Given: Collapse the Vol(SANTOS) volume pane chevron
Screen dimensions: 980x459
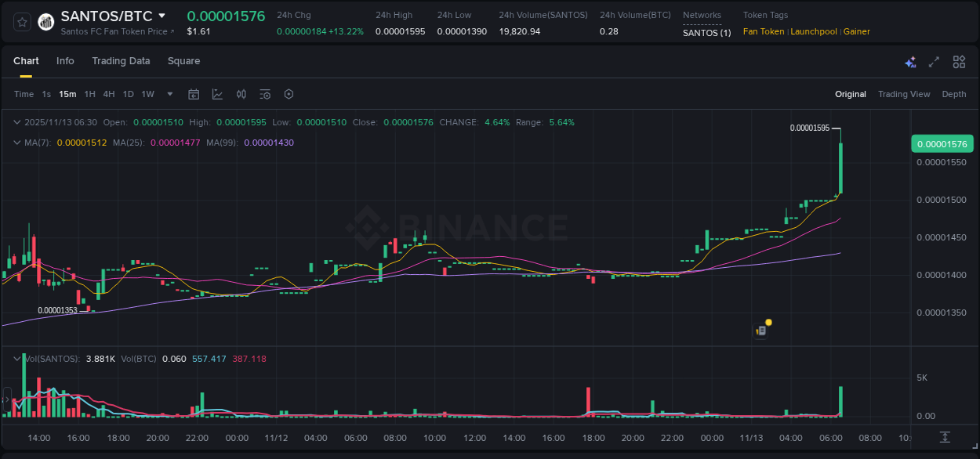Looking at the screenshot, I should (16, 358).
